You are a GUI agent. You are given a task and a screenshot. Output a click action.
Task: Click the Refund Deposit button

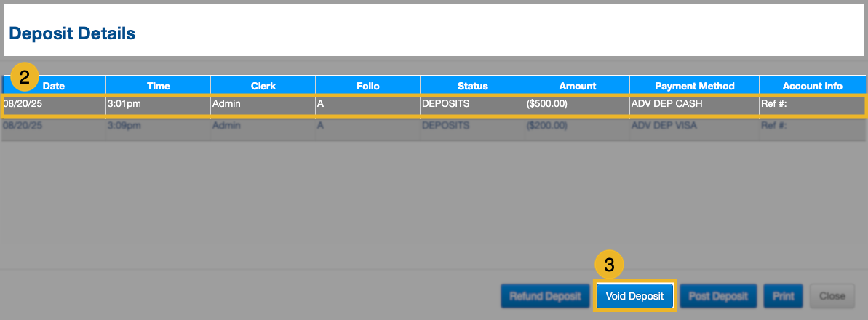[x=544, y=296]
